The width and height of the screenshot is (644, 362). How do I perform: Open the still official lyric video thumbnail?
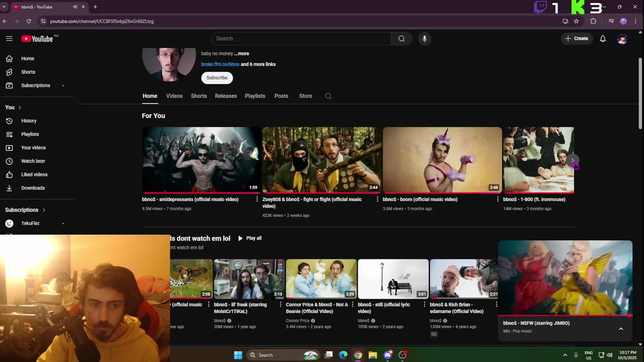point(393,279)
